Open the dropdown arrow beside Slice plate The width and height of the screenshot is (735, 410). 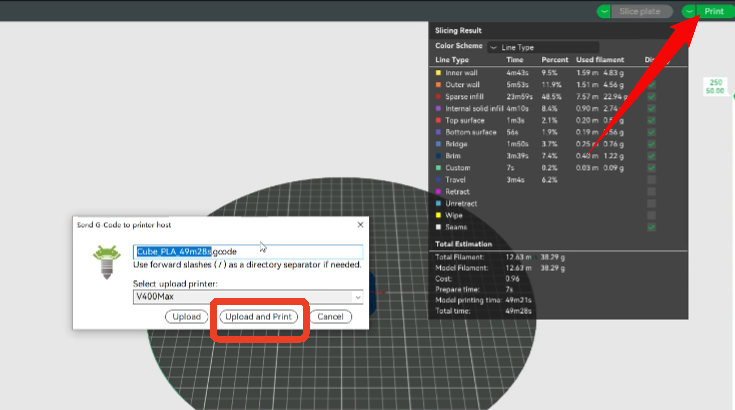click(603, 11)
